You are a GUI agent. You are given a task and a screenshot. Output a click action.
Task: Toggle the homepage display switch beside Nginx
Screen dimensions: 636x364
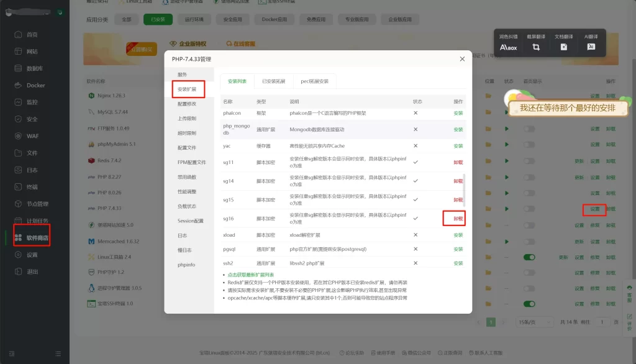(529, 96)
